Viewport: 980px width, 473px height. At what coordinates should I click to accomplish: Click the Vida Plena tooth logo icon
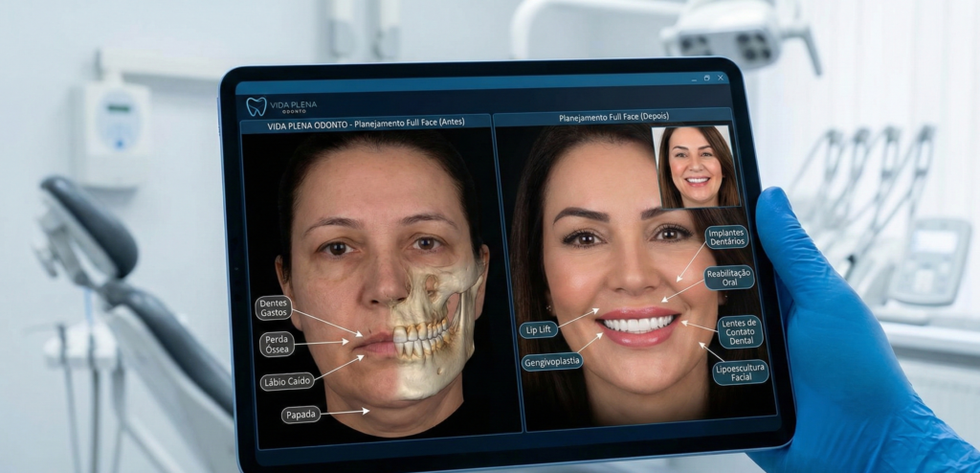(256, 106)
